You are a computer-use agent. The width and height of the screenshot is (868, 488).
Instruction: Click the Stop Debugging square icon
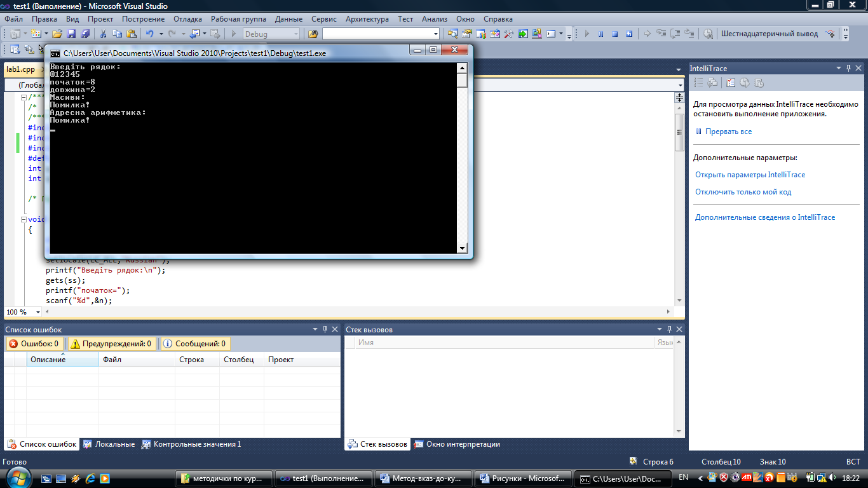[x=615, y=34]
